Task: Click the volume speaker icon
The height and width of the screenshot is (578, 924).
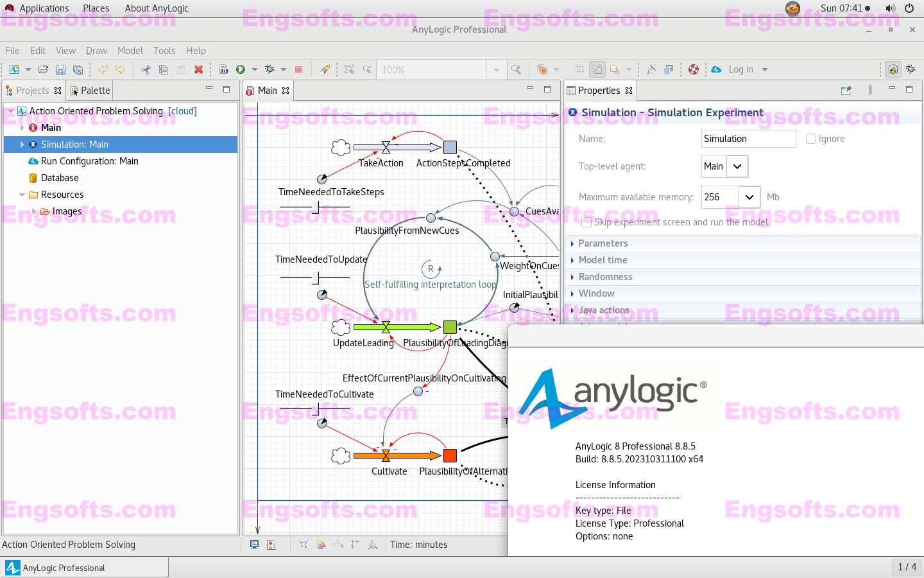Action: [890, 8]
